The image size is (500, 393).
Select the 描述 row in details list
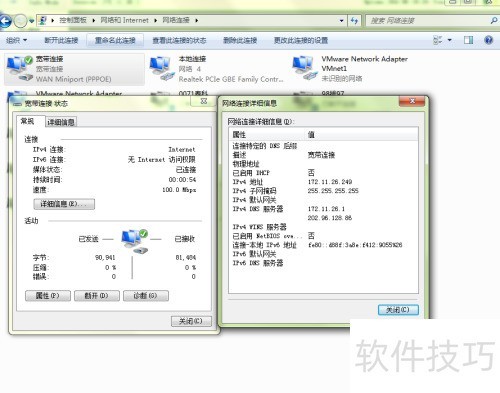323,155
